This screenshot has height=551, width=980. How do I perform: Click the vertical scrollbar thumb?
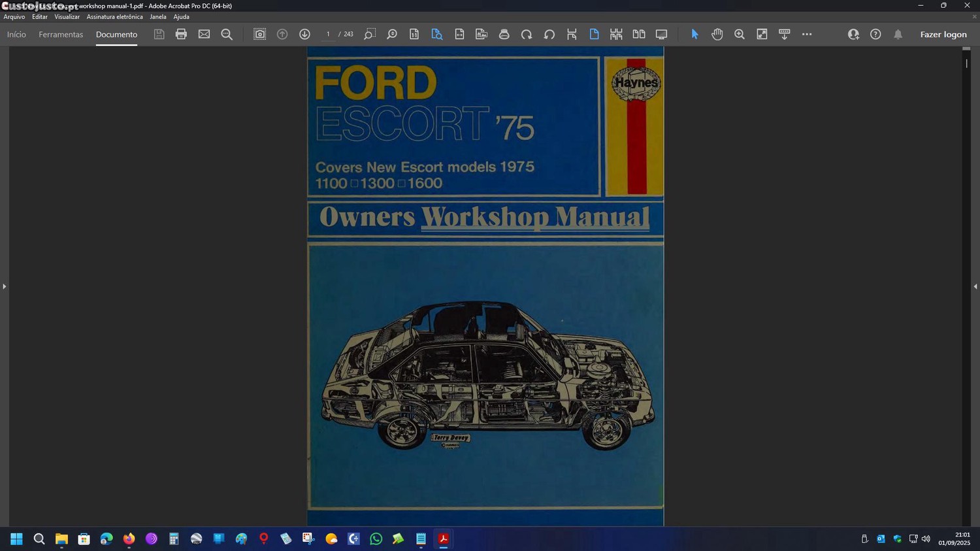[x=966, y=63]
